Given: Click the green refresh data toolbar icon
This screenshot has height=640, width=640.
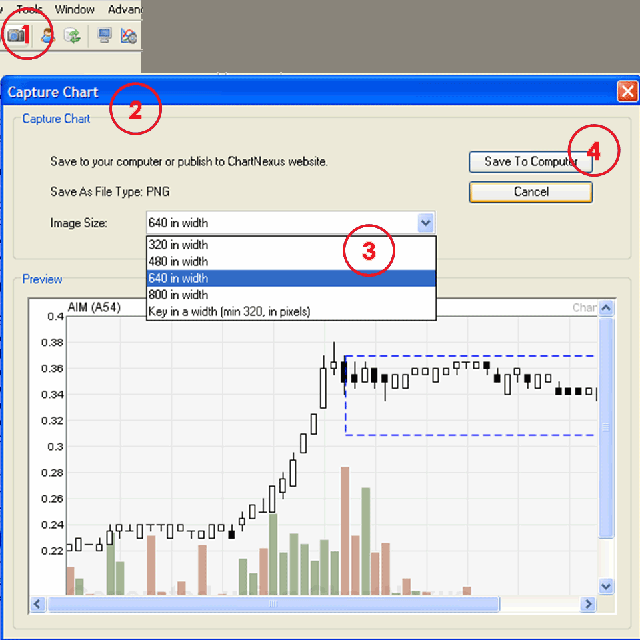Looking at the screenshot, I should 73,35.
